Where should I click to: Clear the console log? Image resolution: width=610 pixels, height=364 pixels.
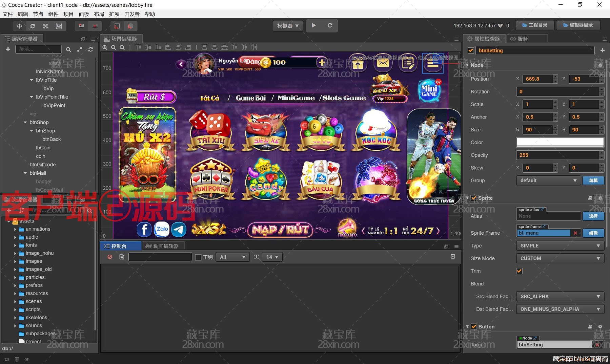click(x=110, y=257)
